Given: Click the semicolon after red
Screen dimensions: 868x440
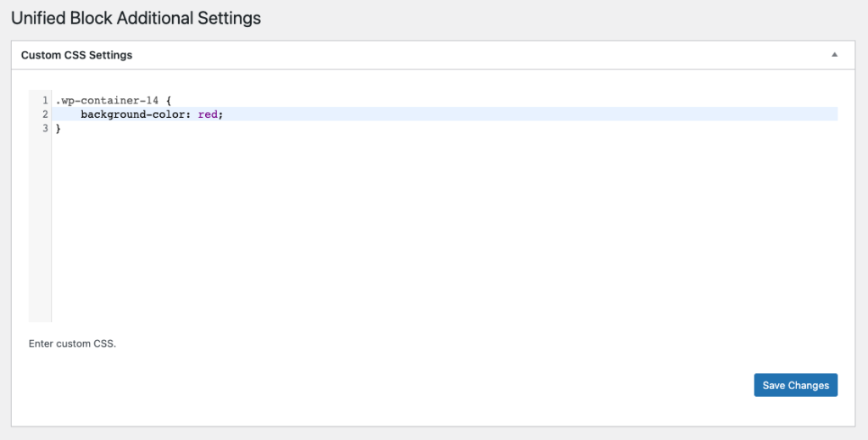Looking at the screenshot, I should pos(220,114).
